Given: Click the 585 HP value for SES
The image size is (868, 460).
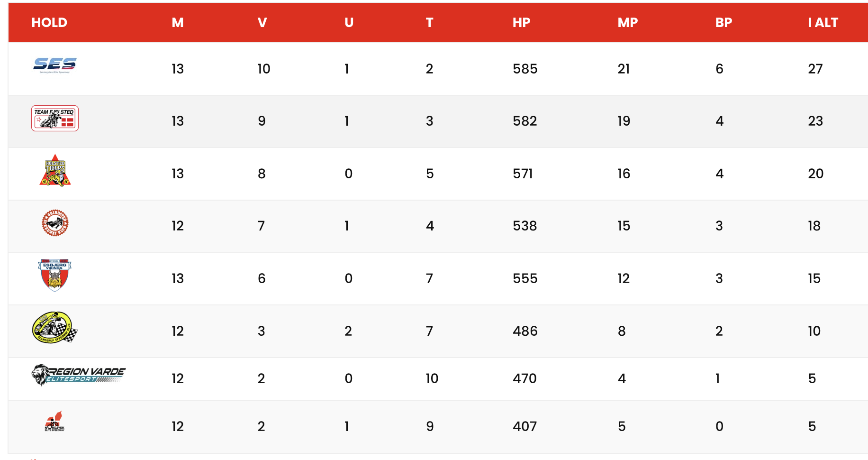Looking at the screenshot, I should 525,69.
